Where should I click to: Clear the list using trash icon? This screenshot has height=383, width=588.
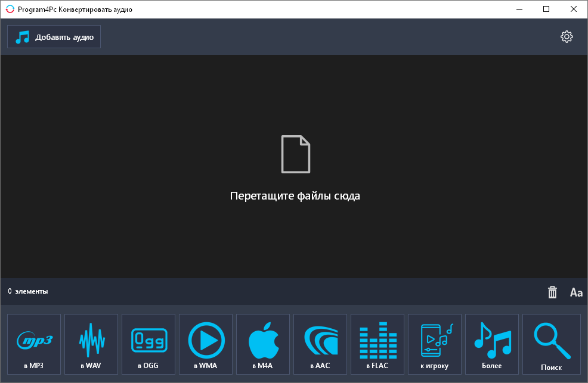(x=552, y=292)
